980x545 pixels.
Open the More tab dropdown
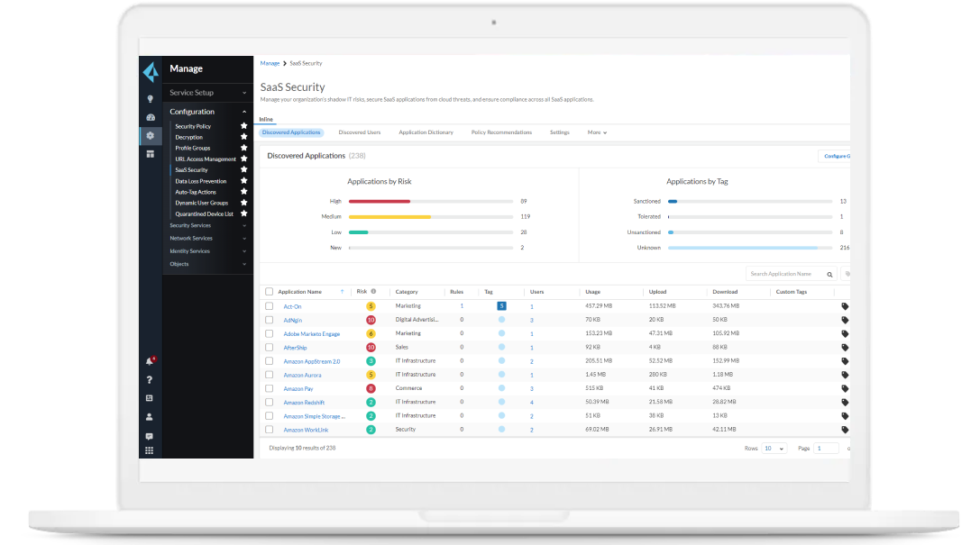(598, 132)
